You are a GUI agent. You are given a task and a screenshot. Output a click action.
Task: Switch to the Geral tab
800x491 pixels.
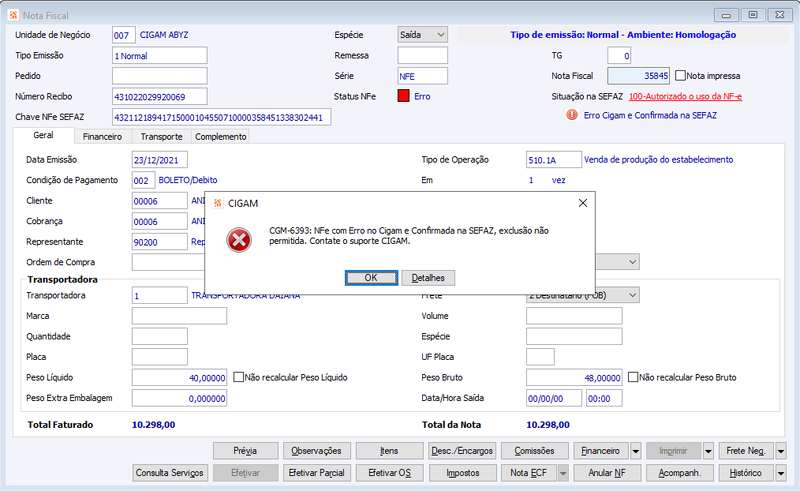[43, 135]
